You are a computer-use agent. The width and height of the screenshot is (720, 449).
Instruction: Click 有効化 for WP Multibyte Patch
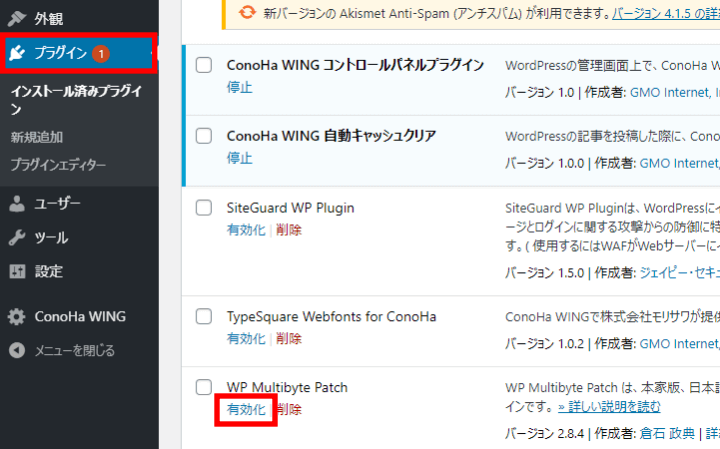[x=246, y=409]
